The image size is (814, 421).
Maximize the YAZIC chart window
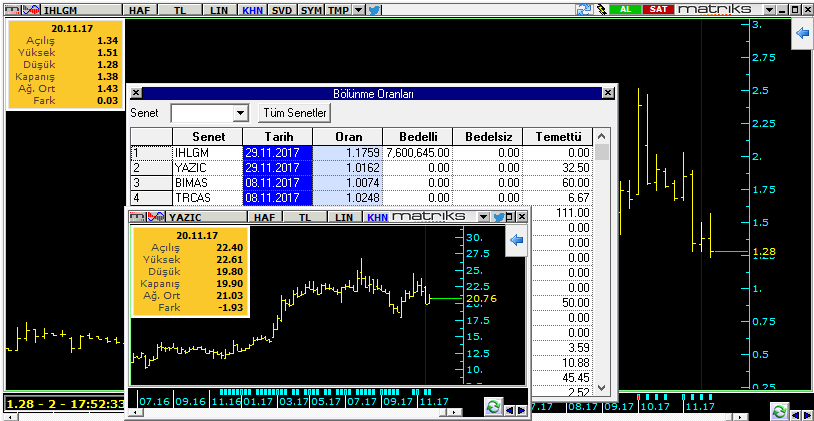(x=509, y=217)
